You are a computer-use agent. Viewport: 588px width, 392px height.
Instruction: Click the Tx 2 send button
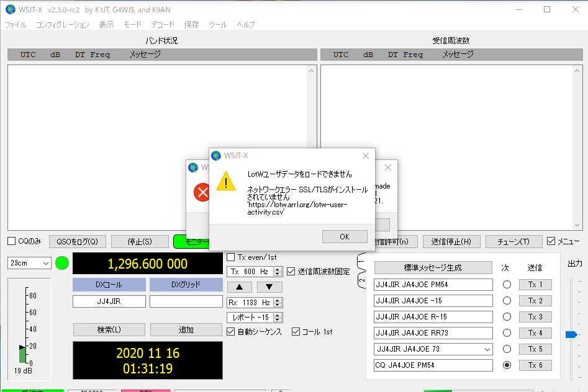(x=535, y=301)
